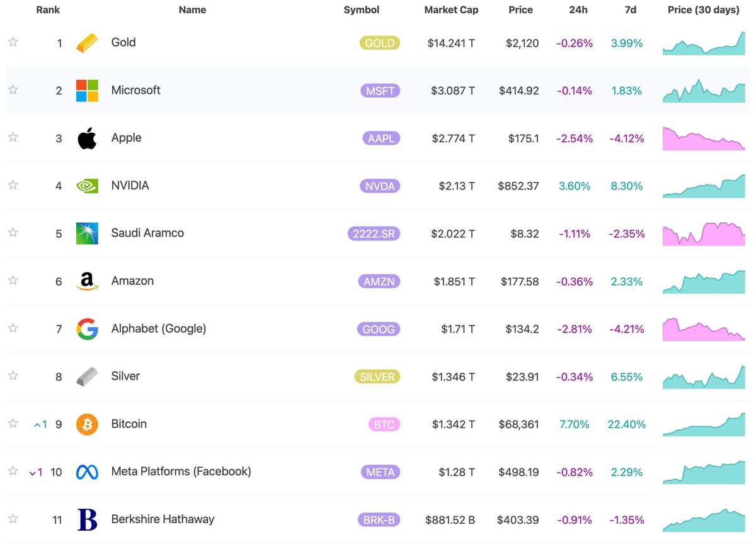
Task: Sort table by Price column header
Action: pyautogui.click(x=520, y=10)
